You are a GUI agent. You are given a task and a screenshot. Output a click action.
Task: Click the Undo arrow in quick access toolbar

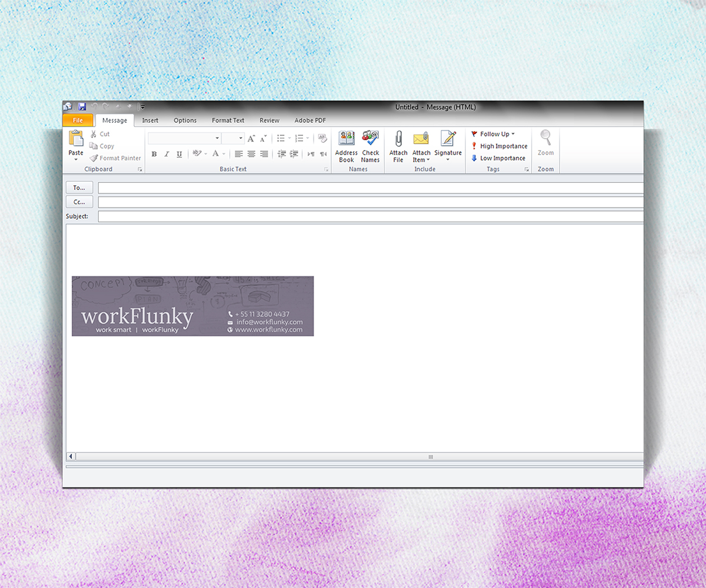tap(95, 106)
